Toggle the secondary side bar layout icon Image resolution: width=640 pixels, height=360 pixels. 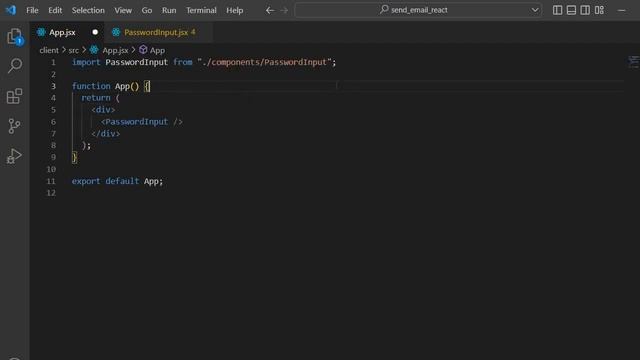click(585, 10)
